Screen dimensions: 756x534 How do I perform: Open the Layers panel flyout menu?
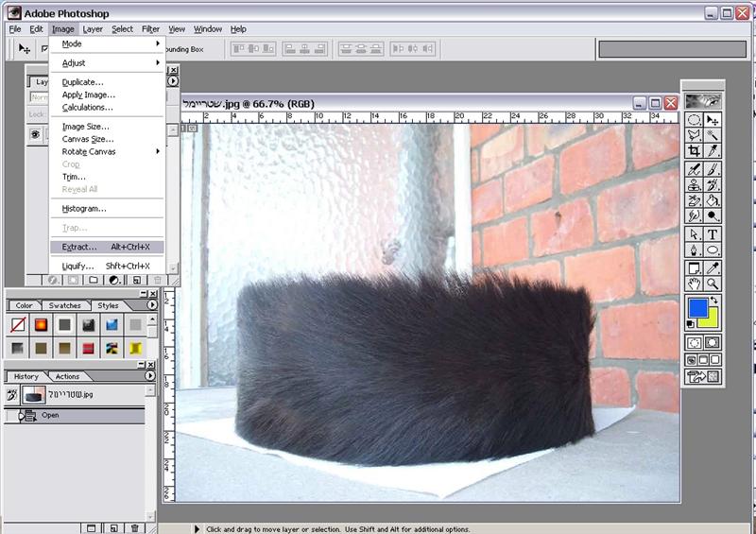[173, 81]
